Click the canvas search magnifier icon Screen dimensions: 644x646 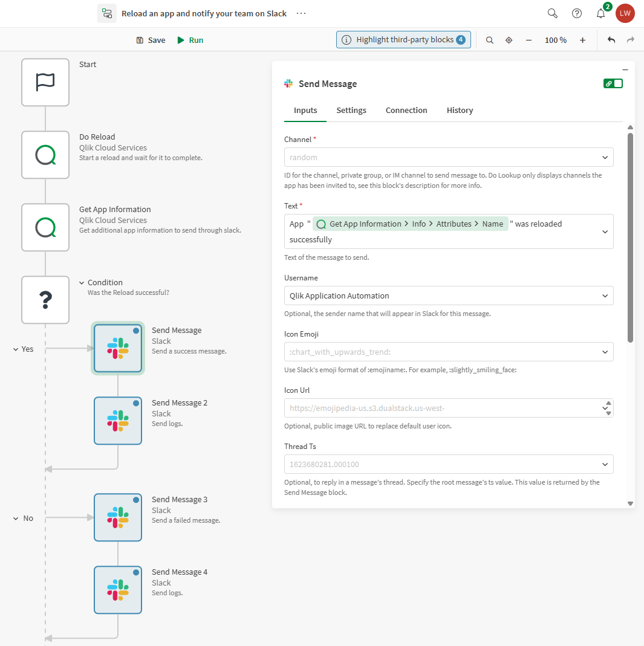click(x=489, y=40)
